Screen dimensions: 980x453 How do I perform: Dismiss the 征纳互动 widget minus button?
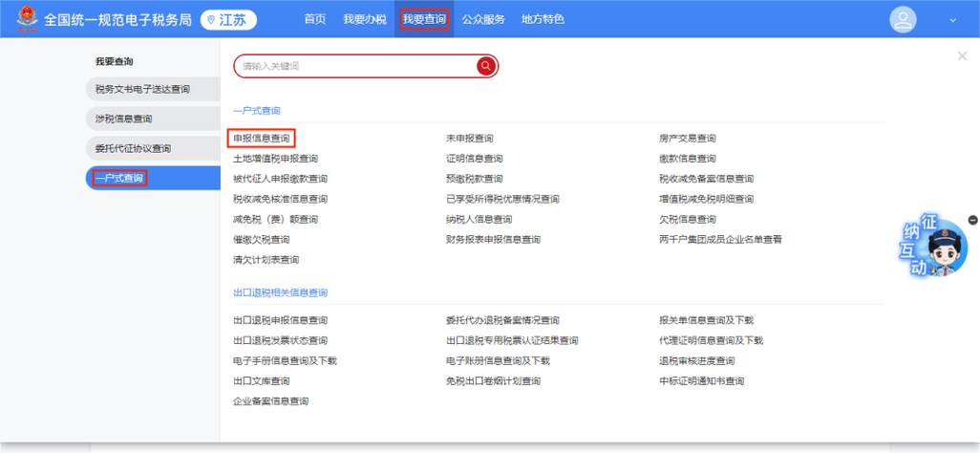(x=972, y=220)
